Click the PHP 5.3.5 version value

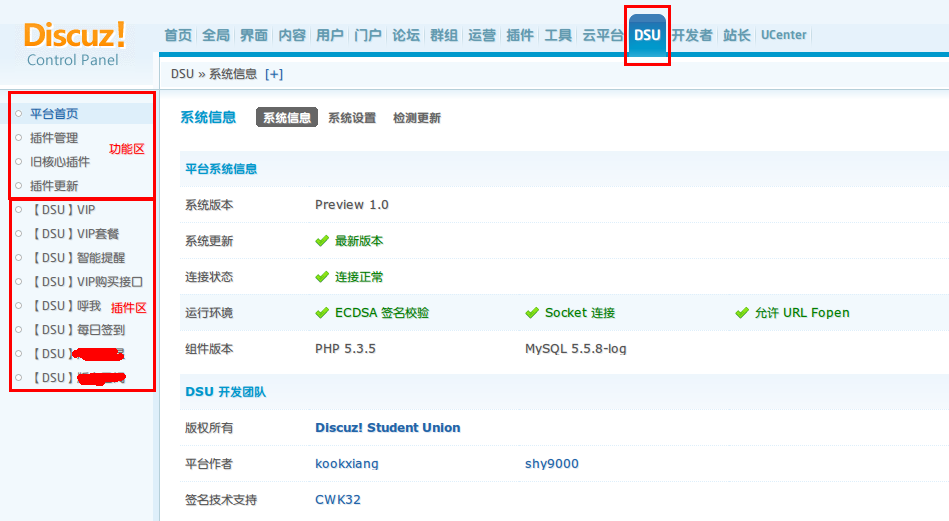346,349
